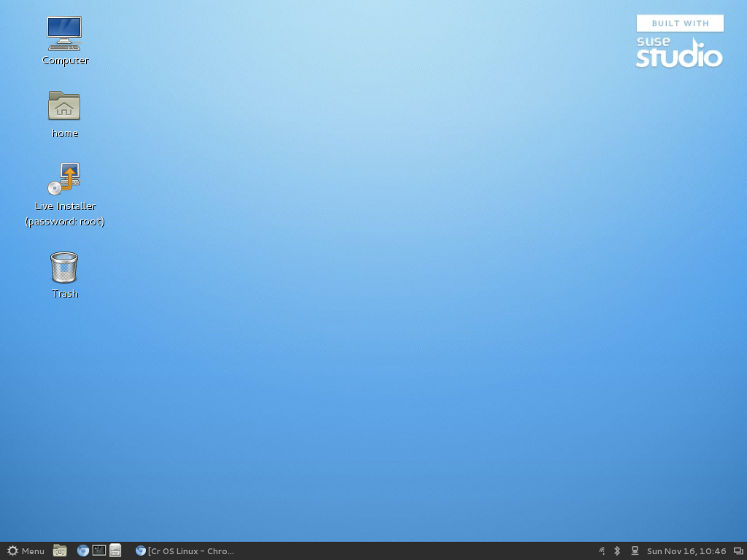Click the Bluetooth tray icon
The height and width of the screenshot is (560, 747).
pos(617,551)
